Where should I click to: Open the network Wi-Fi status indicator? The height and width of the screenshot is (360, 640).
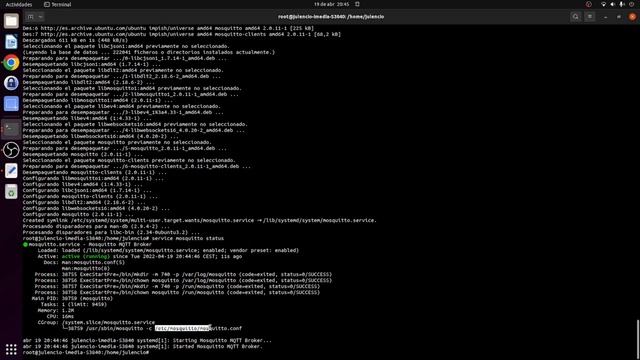click(x=603, y=4)
